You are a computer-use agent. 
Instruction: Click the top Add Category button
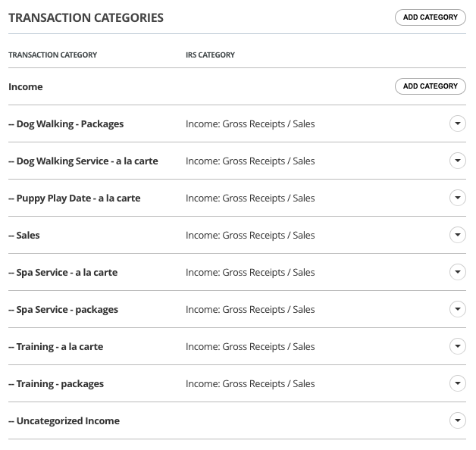(430, 17)
